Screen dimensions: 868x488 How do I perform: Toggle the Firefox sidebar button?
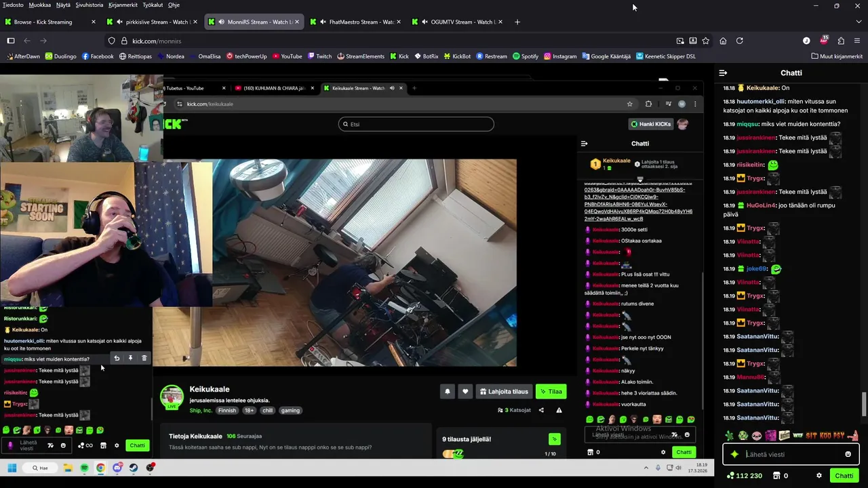(11, 41)
